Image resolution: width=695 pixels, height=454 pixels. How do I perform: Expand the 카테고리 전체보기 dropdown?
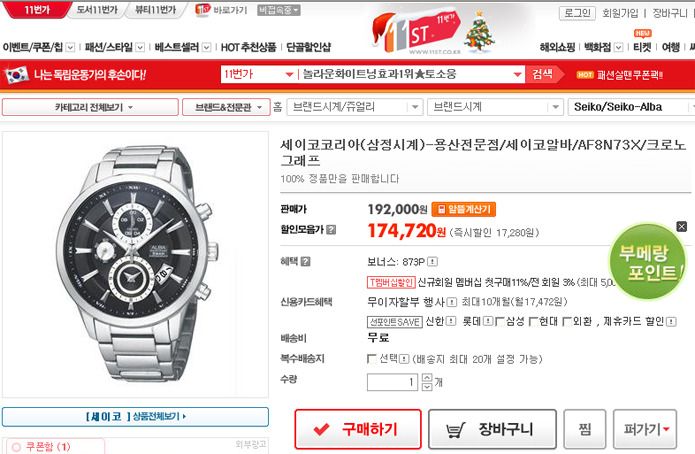pos(90,107)
